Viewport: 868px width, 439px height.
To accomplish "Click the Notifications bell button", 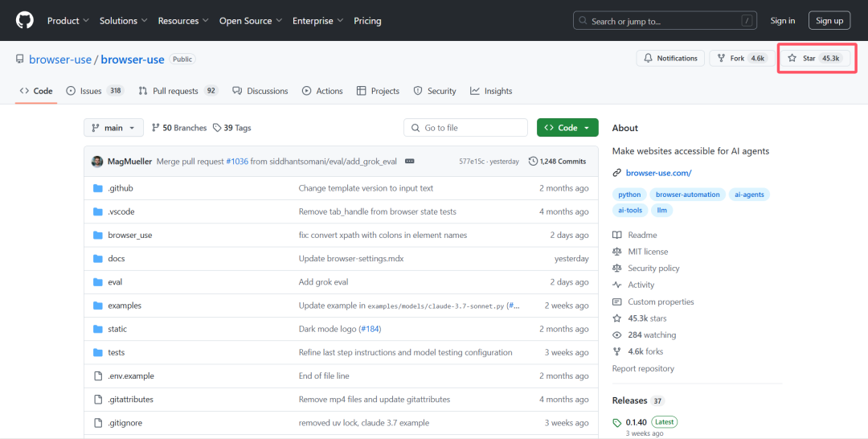I will point(670,58).
